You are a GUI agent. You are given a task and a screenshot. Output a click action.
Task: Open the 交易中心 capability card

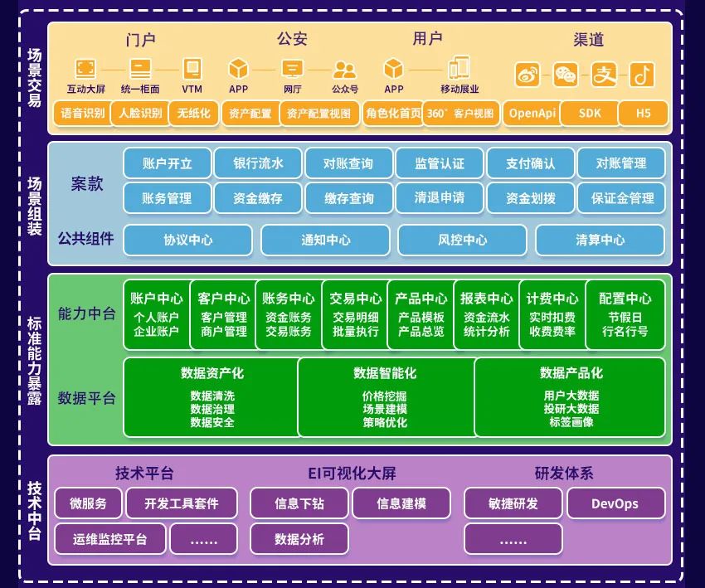355,314
